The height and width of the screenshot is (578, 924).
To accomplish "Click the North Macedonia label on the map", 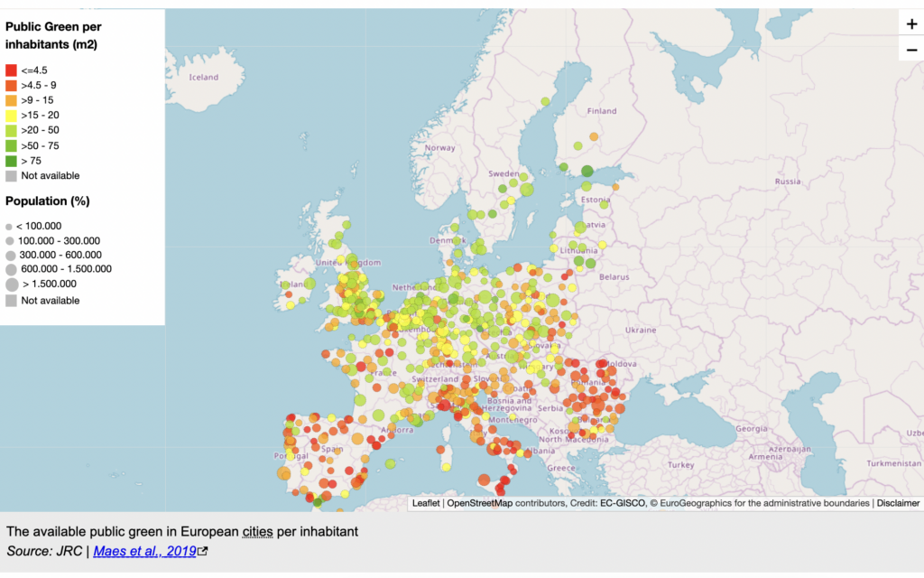I will pos(574,440).
